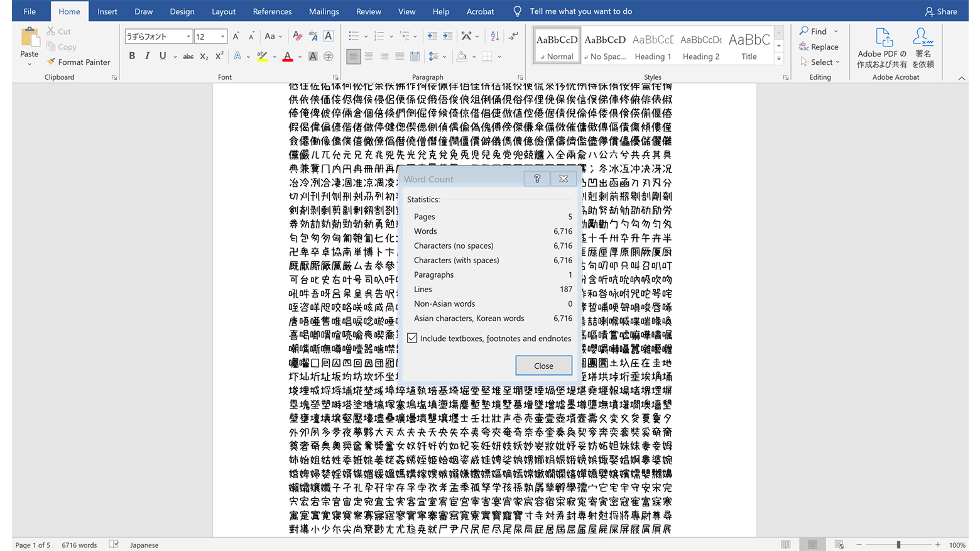Viewport: 980px width, 551px height.
Task: Align text right
Action: tap(384, 56)
